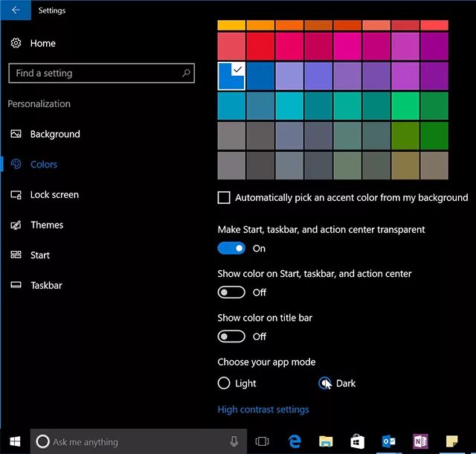Choose the yellow swatch in top row
This screenshot has height=454, width=476.
231,25
